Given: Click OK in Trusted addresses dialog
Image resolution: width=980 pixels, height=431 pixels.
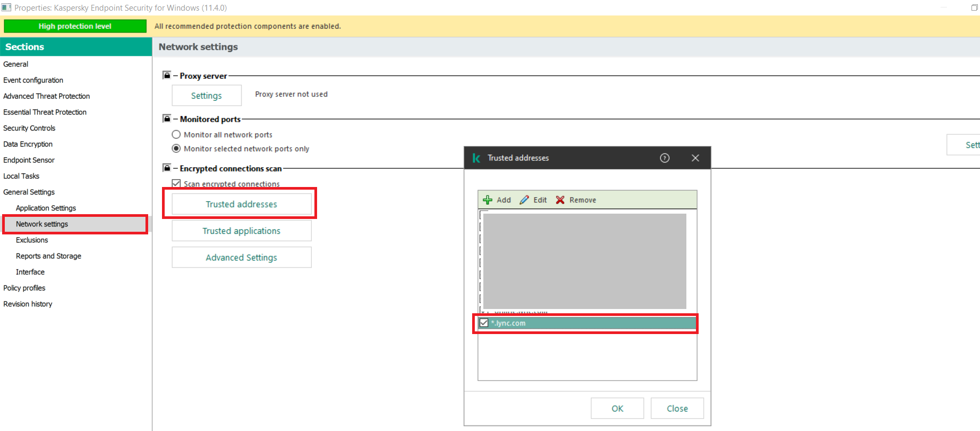Looking at the screenshot, I should 617,408.
